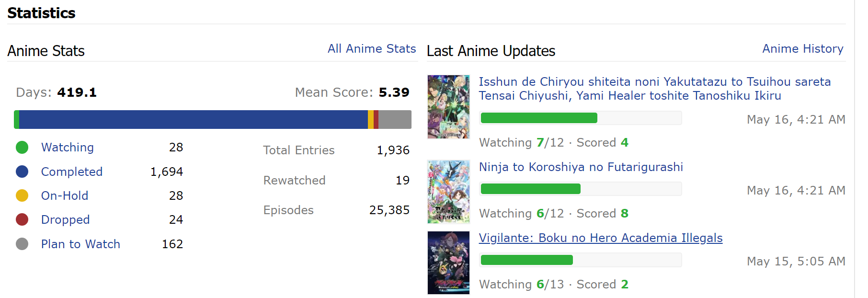Open Isshun de Chiryou shiteita title link
Screen dimensions: 868x298
pos(655,89)
